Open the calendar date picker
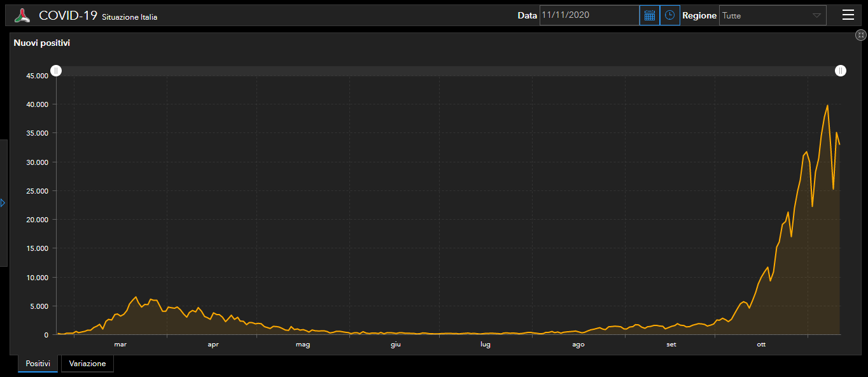The width and height of the screenshot is (868, 377). [649, 15]
